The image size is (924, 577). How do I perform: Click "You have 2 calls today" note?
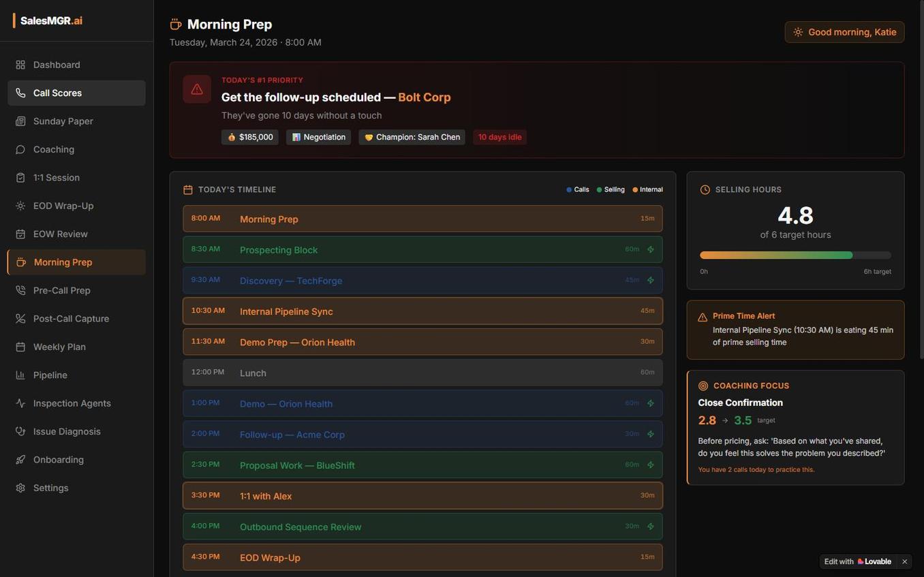click(x=756, y=469)
